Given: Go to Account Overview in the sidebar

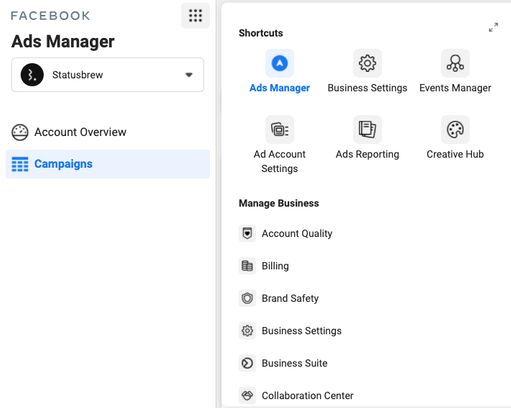Looking at the screenshot, I should click(x=107, y=132).
